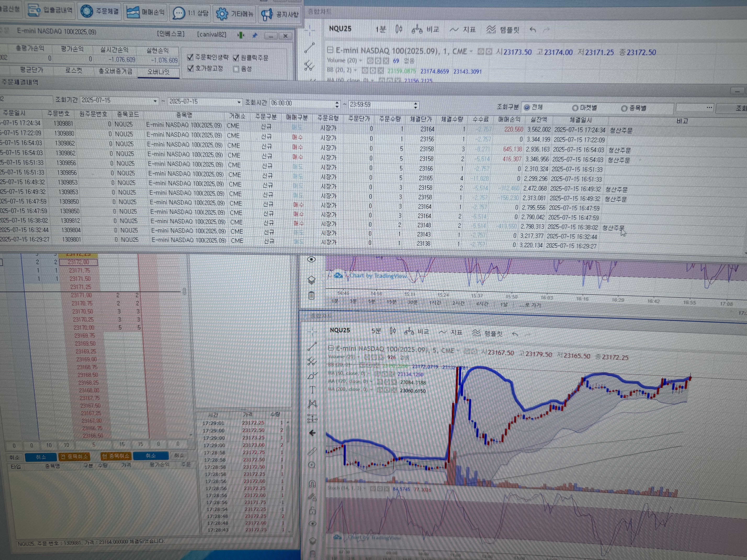Image resolution: width=747 pixels, height=560 pixels.
Task: Toggle magnet mode in 5분 chart sidebar
Action: pyautogui.click(x=312, y=484)
